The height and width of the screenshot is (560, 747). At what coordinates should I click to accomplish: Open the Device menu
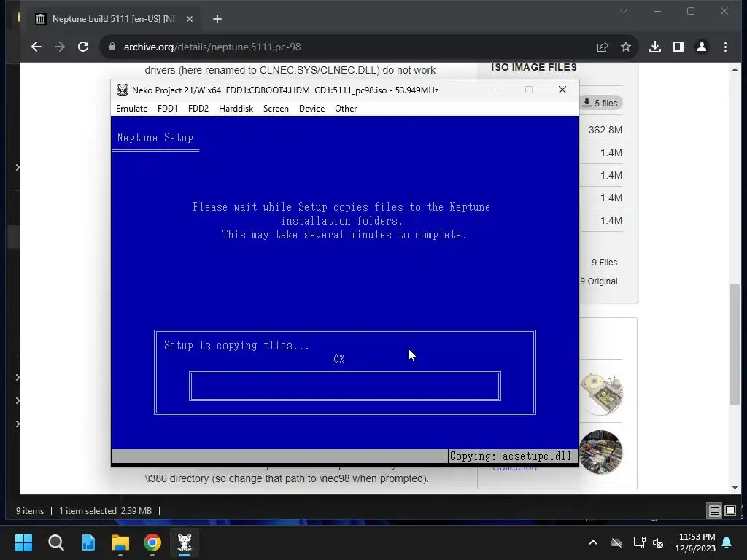311,109
